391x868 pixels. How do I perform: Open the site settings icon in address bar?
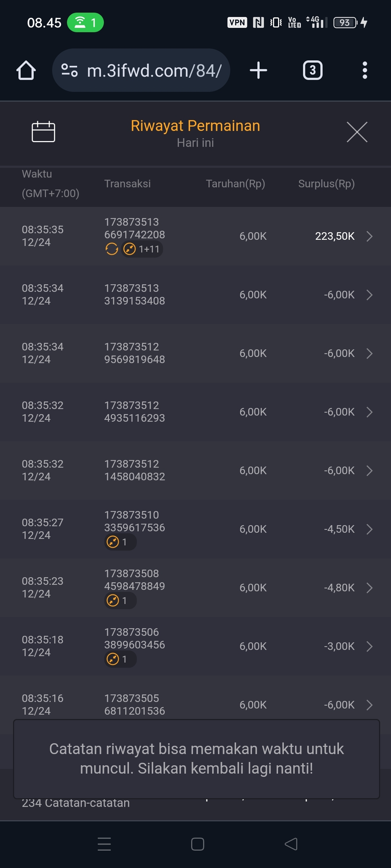tap(70, 70)
